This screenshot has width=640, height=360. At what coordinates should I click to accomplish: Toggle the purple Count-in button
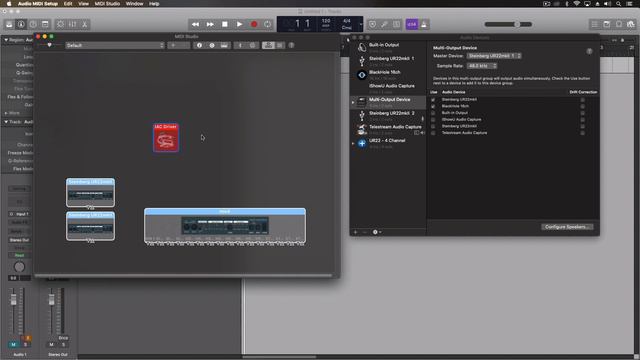pyautogui.click(x=411, y=24)
